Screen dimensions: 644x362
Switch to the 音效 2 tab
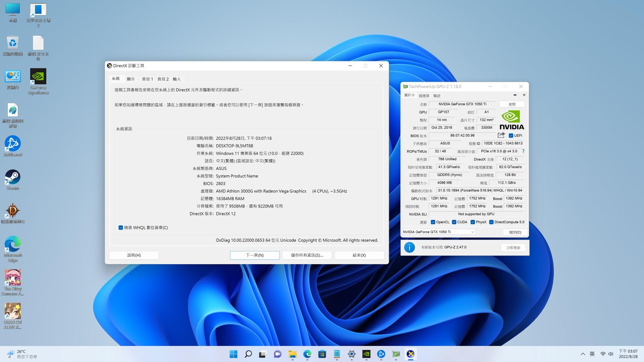(163, 79)
